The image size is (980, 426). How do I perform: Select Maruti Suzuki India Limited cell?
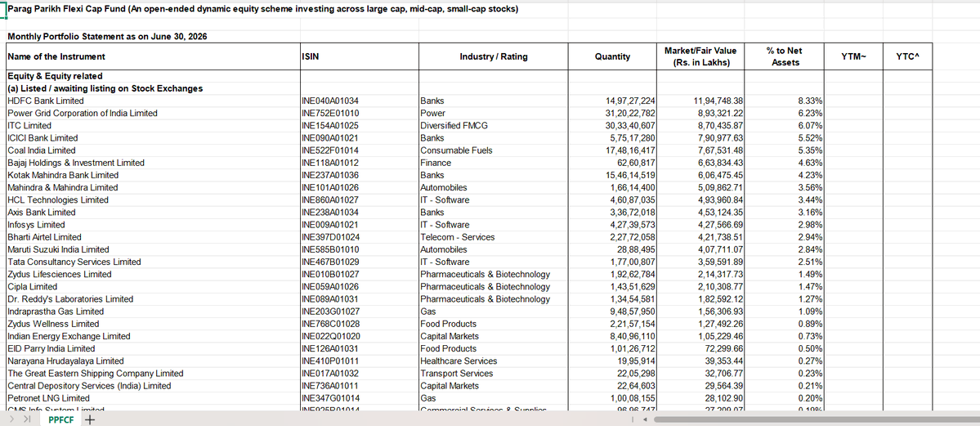[x=153, y=249]
